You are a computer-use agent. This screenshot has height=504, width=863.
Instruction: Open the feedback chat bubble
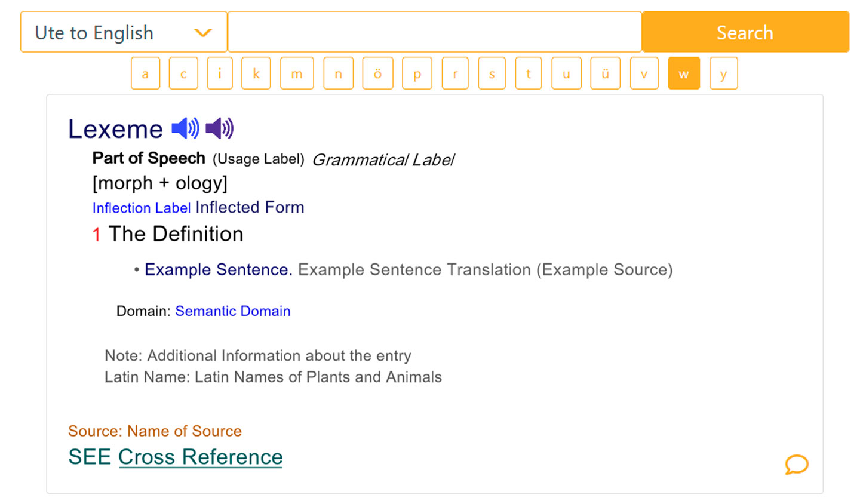(x=797, y=465)
